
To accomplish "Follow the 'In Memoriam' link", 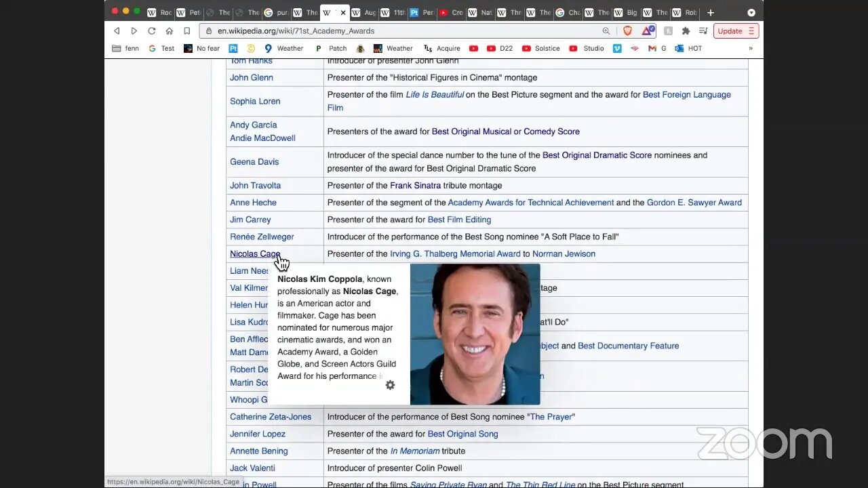I will click(x=415, y=451).
